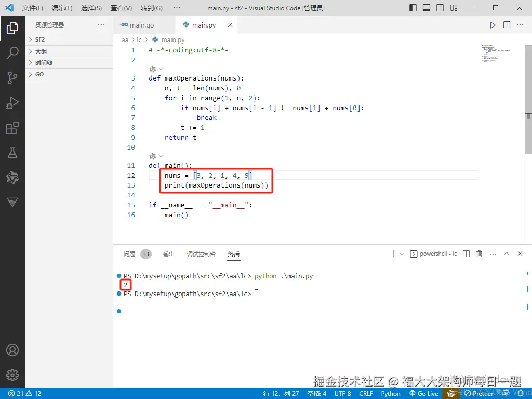
Task: Open the Explorer view in activity bar
Action: 12,28
